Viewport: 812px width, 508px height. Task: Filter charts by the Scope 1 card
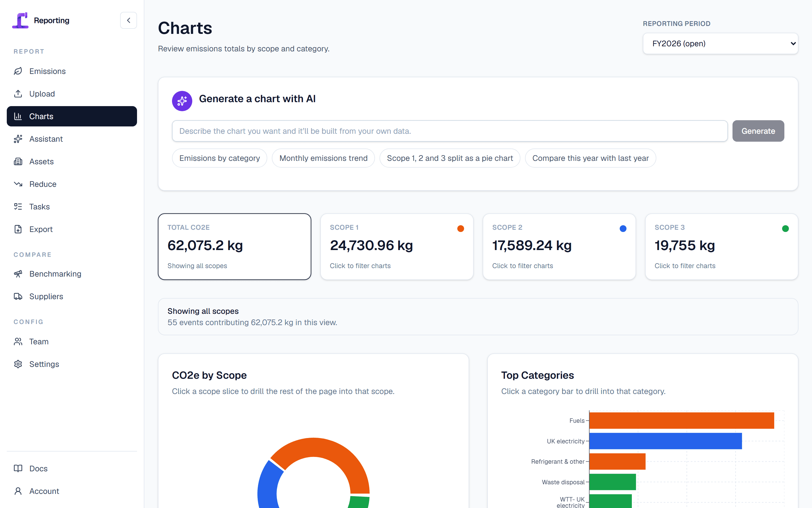(397, 247)
